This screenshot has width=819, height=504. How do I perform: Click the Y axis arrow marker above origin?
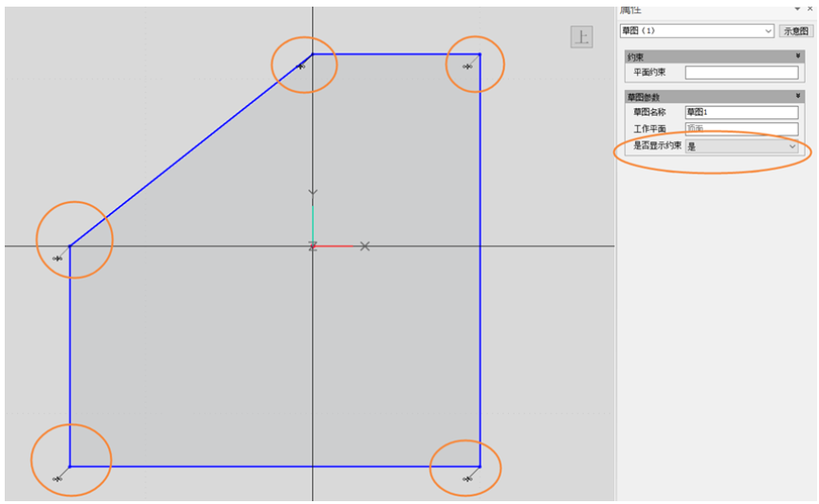coord(313,192)
